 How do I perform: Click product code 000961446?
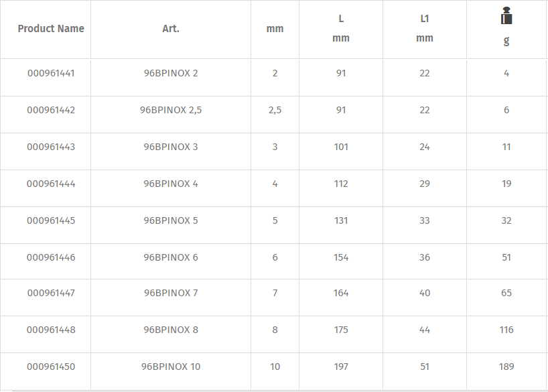point(51,257)
